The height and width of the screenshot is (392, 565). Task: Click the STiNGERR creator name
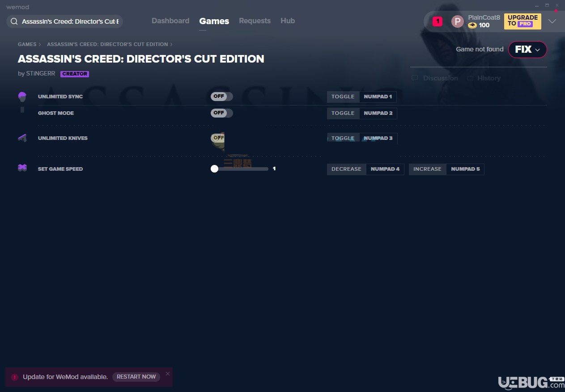(x=41, y=74)
